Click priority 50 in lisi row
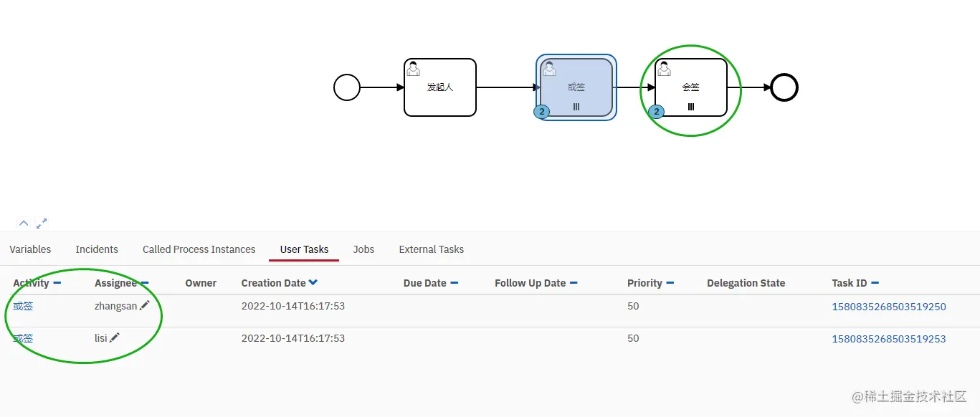Viewport: 980px width, 417px height. pos(633,338)
